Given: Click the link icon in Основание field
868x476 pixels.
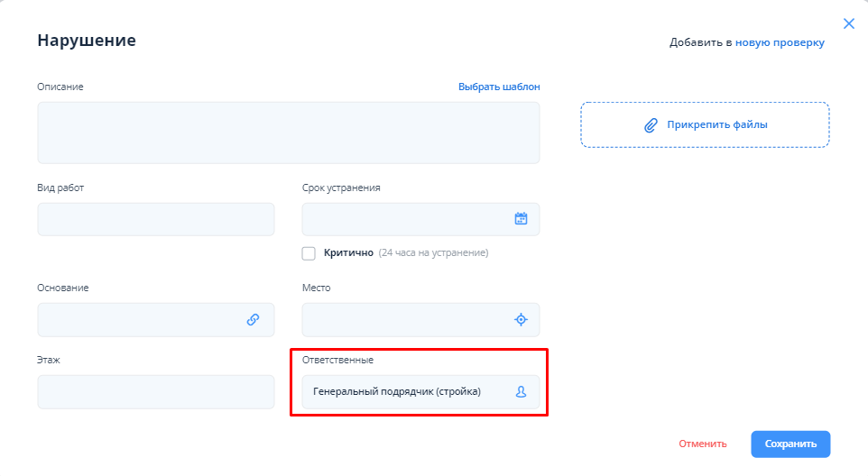Looking at the screenshot, I should pos(254,319).
